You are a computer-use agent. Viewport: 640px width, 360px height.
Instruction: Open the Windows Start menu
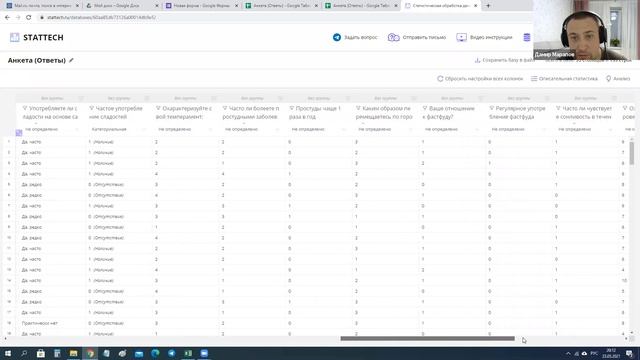click(8, 353)
